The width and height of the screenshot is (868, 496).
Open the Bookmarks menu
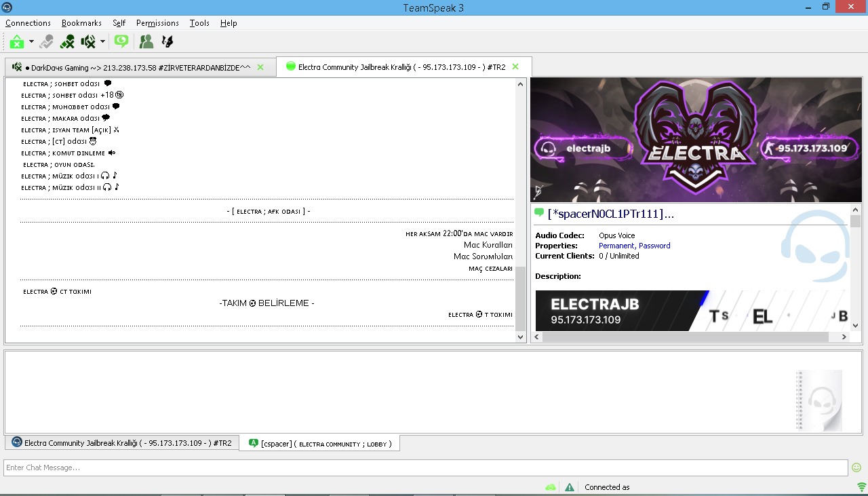(81, 23)
